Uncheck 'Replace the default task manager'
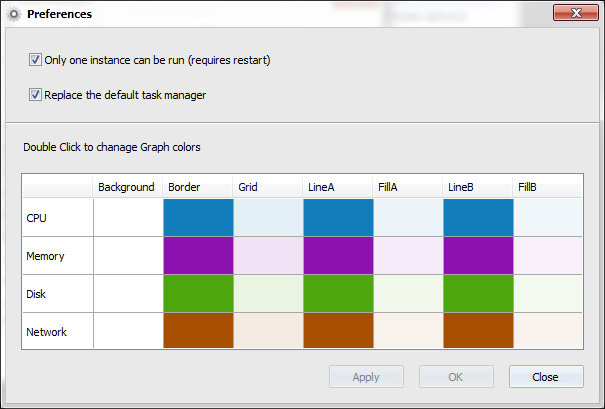The image size is (605, 409). pos(36,95)
